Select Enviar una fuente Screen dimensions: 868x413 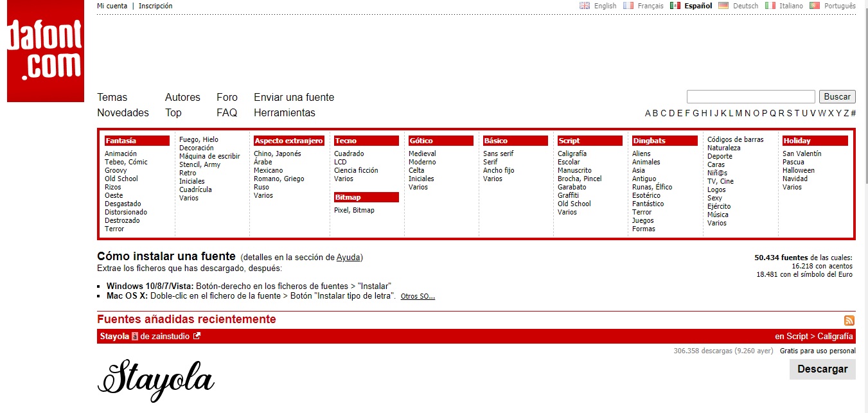click(294, 98)
